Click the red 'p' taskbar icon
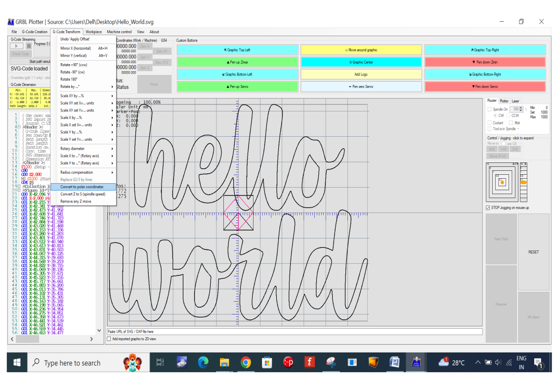Image resolution: width=555 pixels, height=392 pixels. point(288,362)
